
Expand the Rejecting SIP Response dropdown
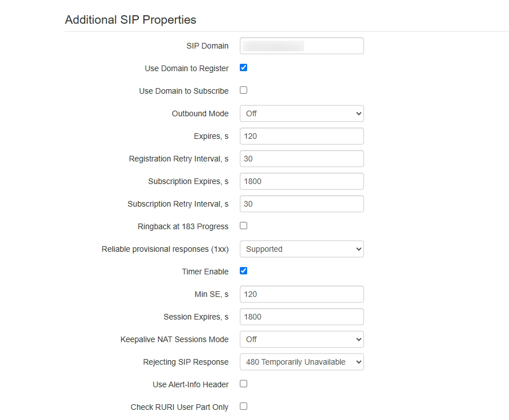pos(301,362)
